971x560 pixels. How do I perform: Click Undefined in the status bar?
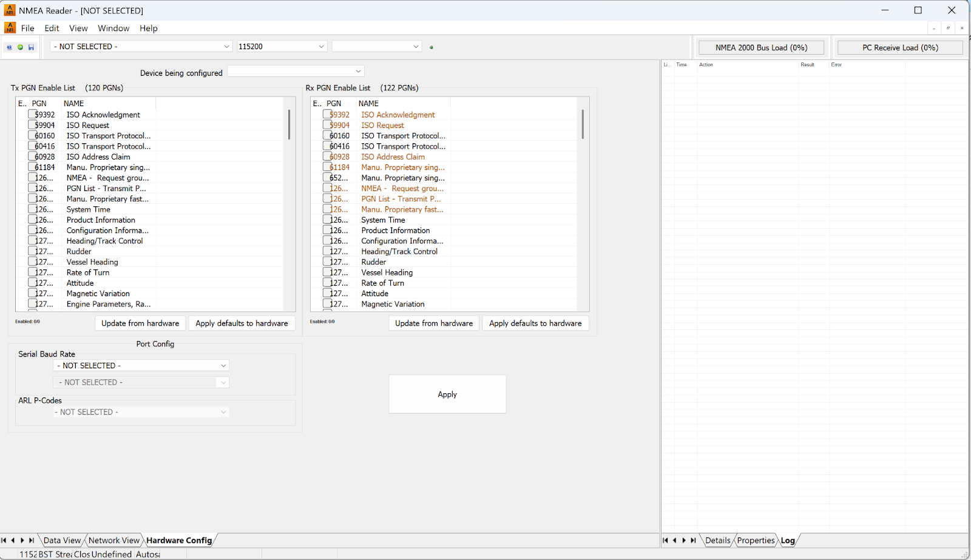coord(112,554)
